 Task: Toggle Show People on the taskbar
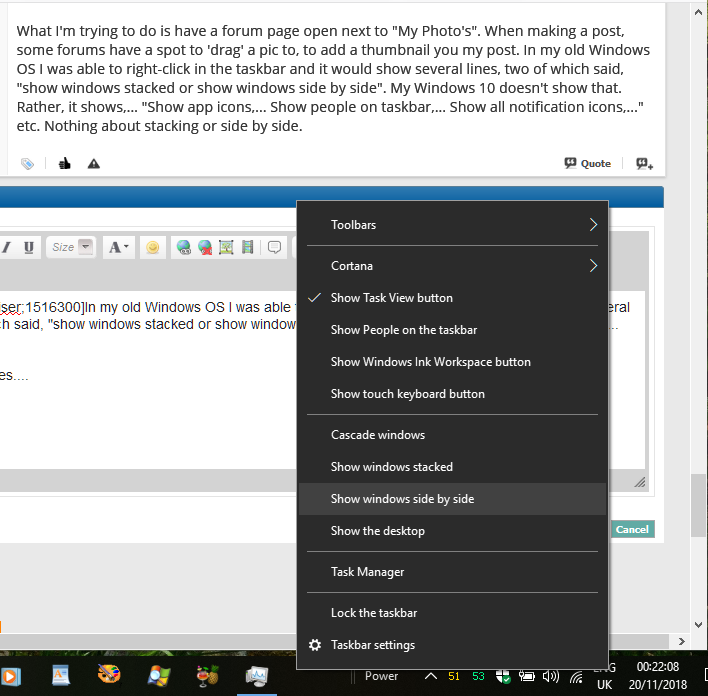(452, 330)
